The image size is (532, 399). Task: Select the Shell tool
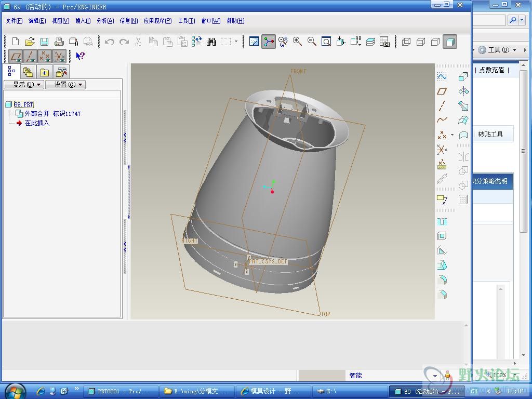click(x=442, y=236)
